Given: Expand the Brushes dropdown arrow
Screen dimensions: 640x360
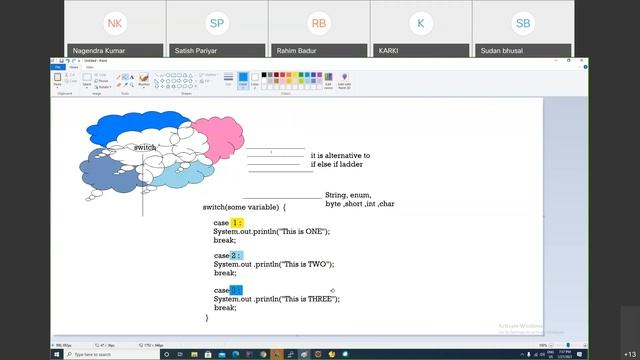Looking at the screenshot, I should (144, 86).
